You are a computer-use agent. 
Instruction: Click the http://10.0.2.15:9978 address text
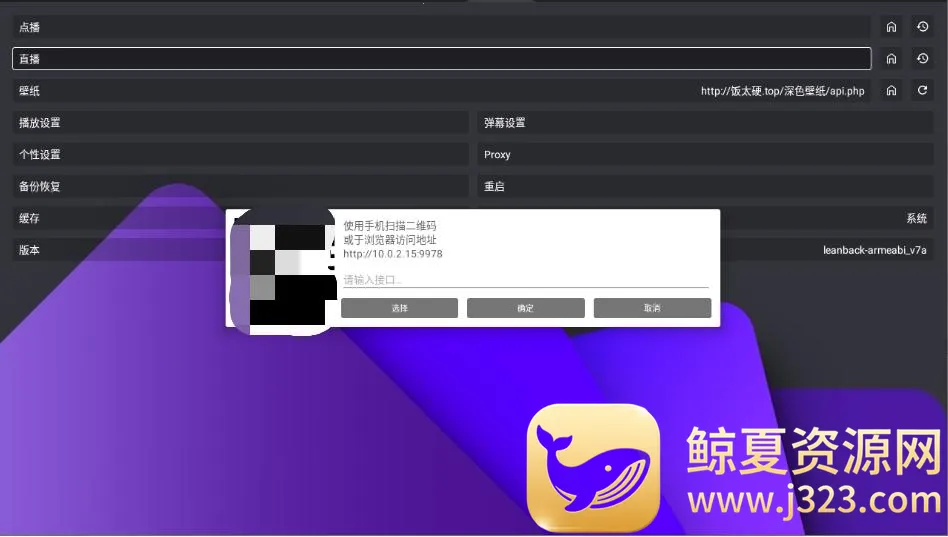click(x=393, y=254)
